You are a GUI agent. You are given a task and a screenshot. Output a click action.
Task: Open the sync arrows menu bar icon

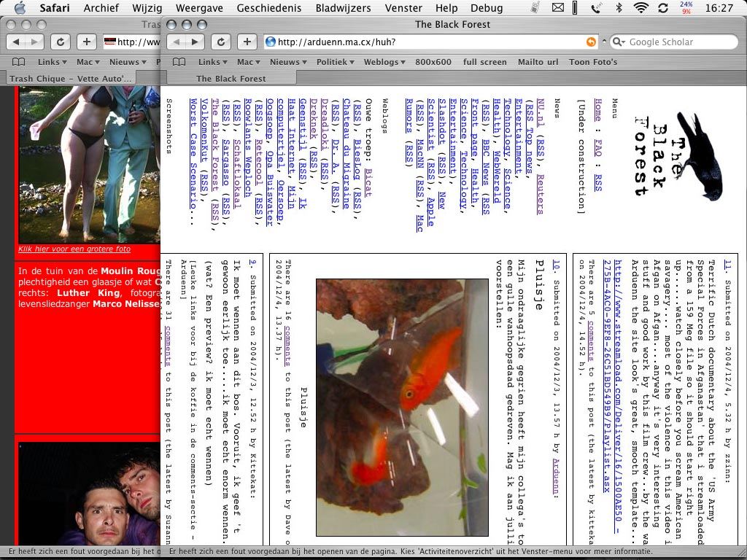tap(662, 7)
